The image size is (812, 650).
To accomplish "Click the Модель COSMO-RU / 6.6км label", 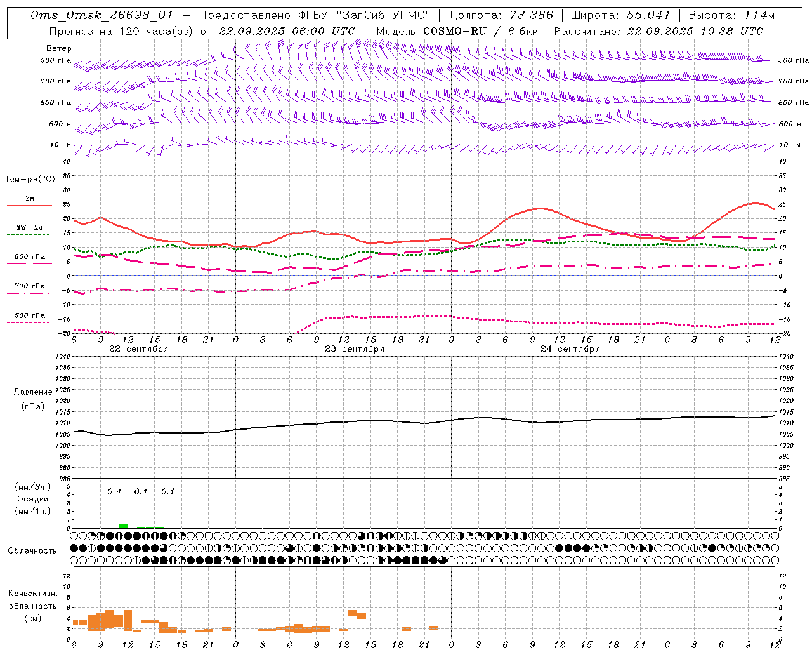I will [457, 31].
